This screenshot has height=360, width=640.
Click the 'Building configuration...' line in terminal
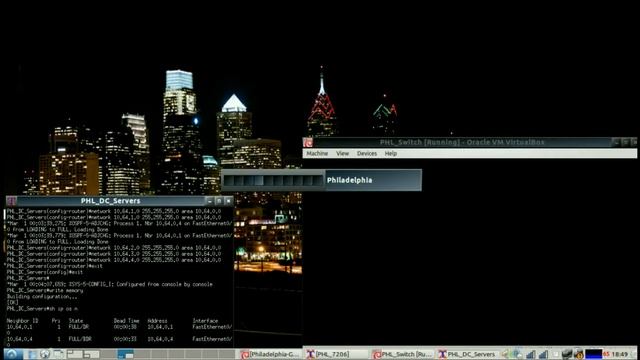tap(42, 296)
